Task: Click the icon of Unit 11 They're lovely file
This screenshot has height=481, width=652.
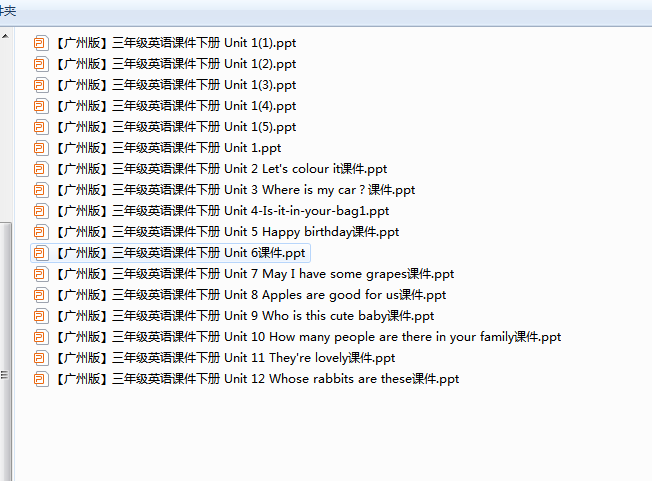Action: tap(41, 358)
